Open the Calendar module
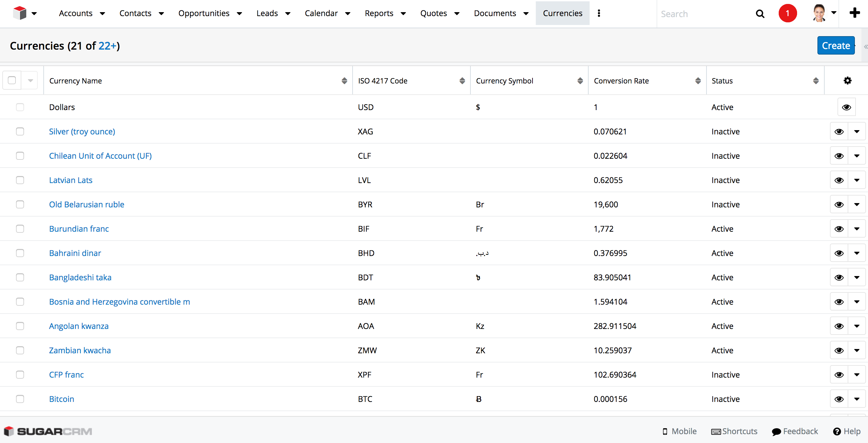 321,13
